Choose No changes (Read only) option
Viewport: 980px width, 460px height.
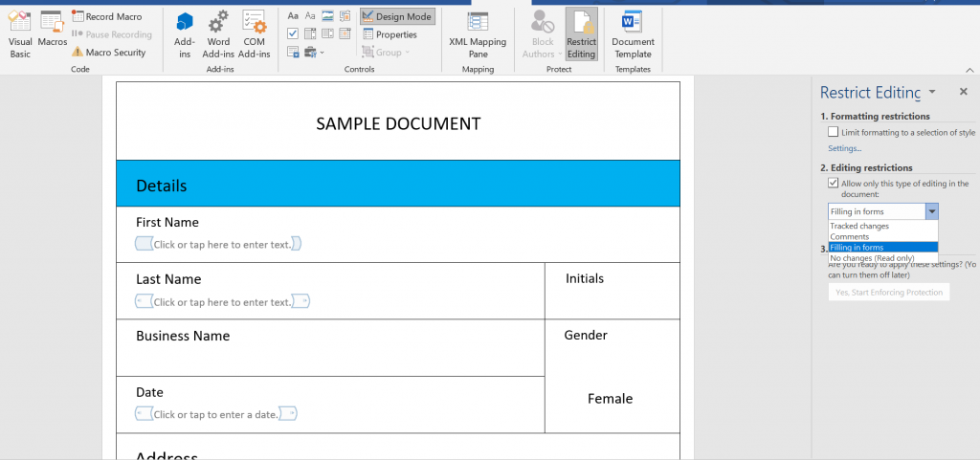pos(883,258)
